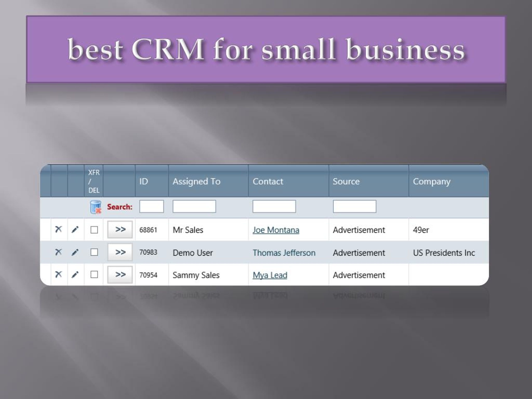Tick the checkbox for lead 70983
Image resolution: width=532 pixels, height=399 pixels.
click(94, 252)
